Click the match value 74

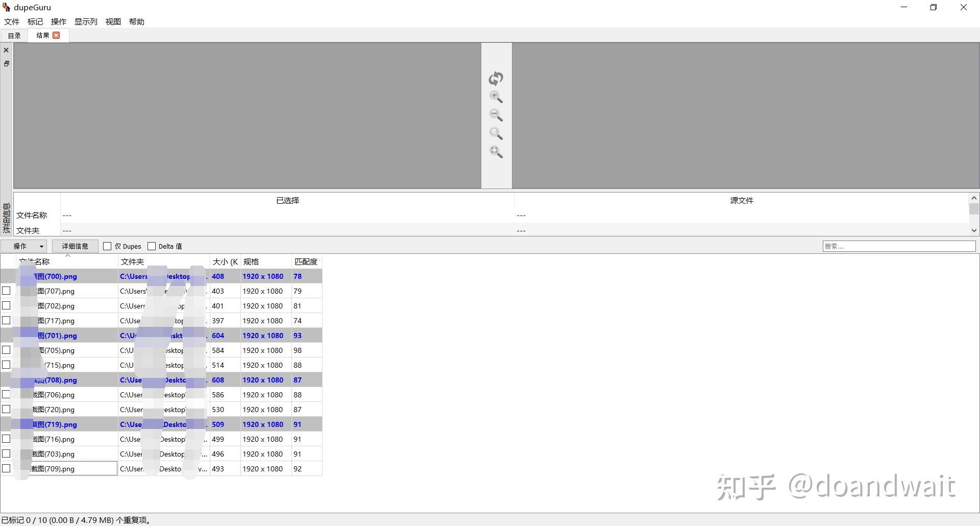point(298,321)
